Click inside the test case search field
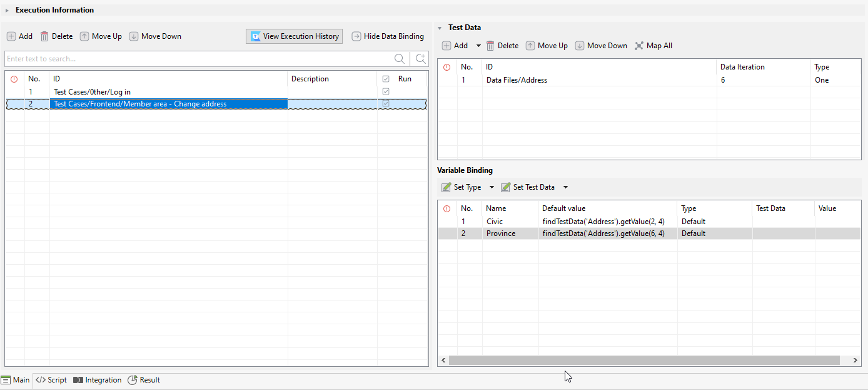Image resolution: width=868 pixels, height=390 pixels. coord(188,58)
